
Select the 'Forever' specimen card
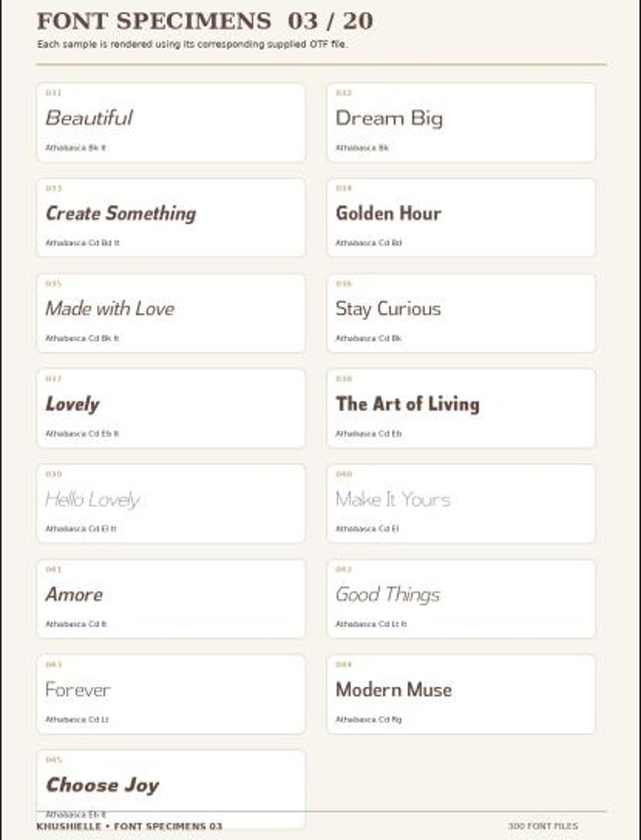(171, 694)
